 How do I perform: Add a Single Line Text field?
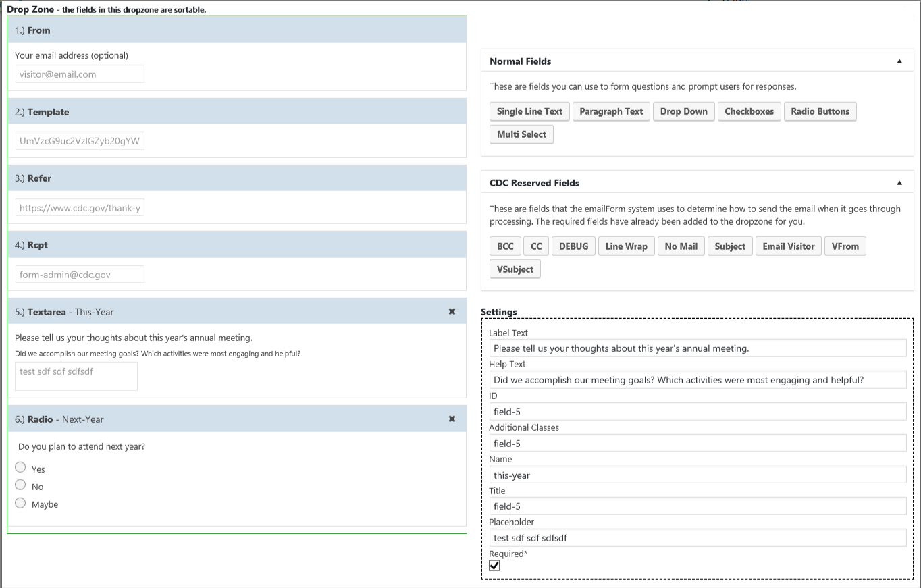tap(529, 111)
